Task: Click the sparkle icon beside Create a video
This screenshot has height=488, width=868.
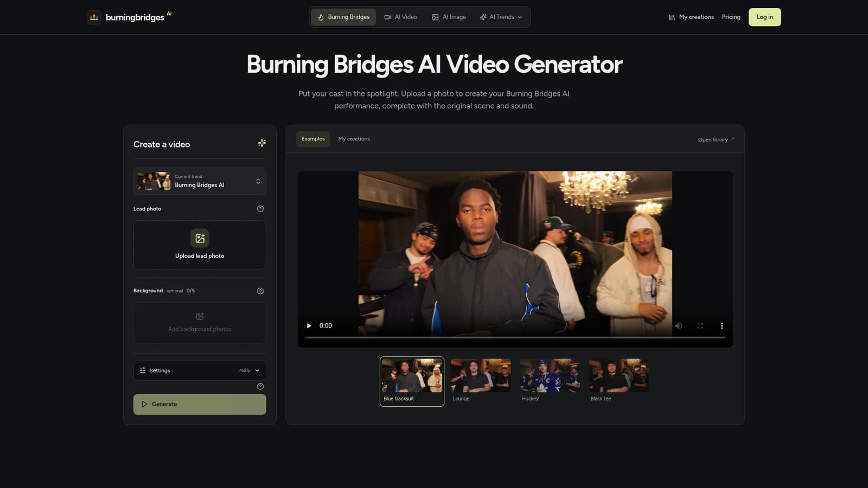Action: pos(262,143)
